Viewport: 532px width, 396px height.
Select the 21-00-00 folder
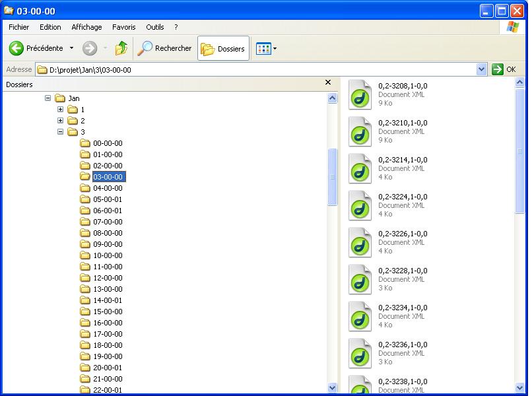pos(102,379)
